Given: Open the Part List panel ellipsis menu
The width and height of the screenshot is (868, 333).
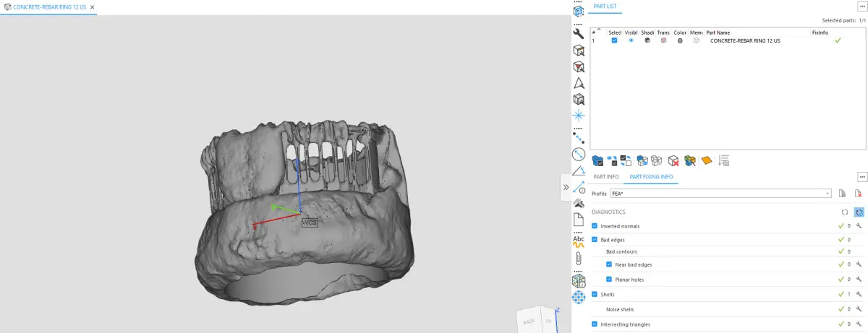Looking at the screenshot, I should point(861,6).
